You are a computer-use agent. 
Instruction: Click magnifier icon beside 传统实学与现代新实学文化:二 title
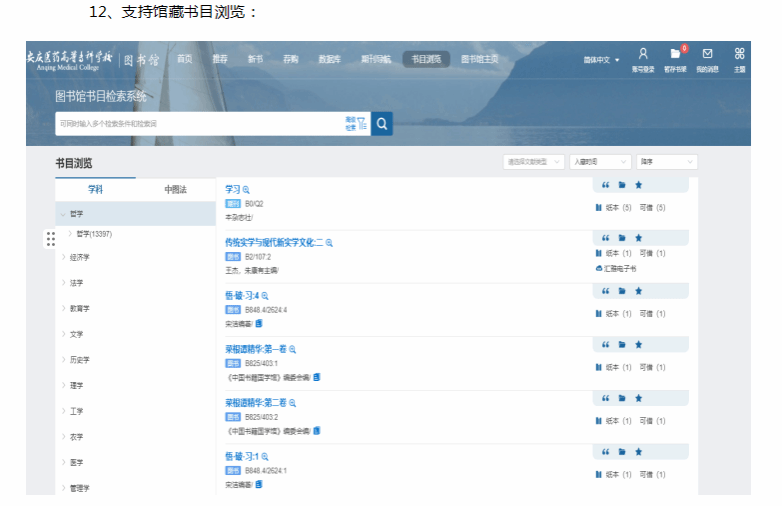pyautogui.click(x=329, y=243)
